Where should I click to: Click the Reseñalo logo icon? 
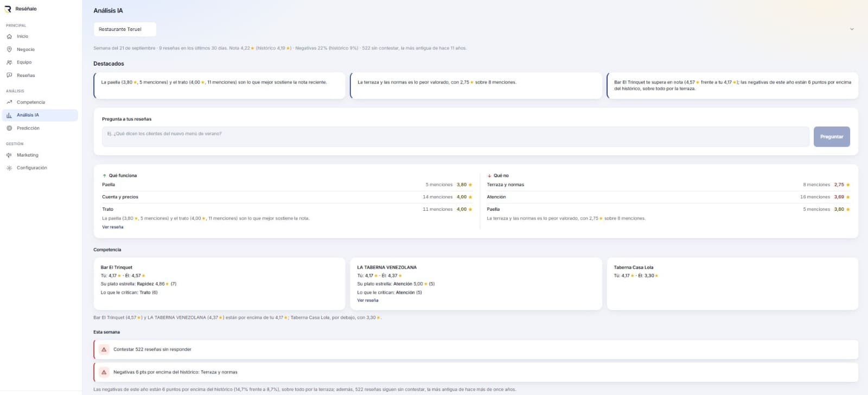pos(8,9)
